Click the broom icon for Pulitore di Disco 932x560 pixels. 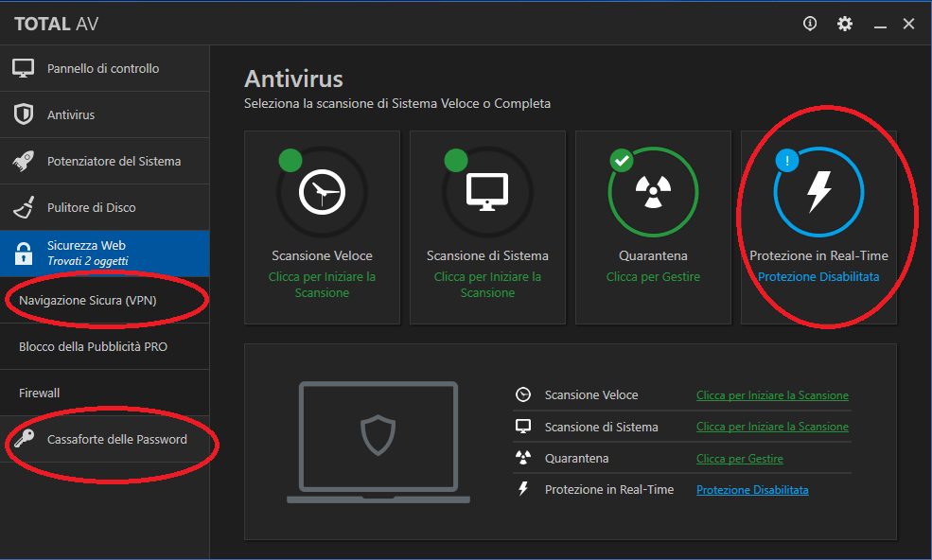click(x=24, y=207)
